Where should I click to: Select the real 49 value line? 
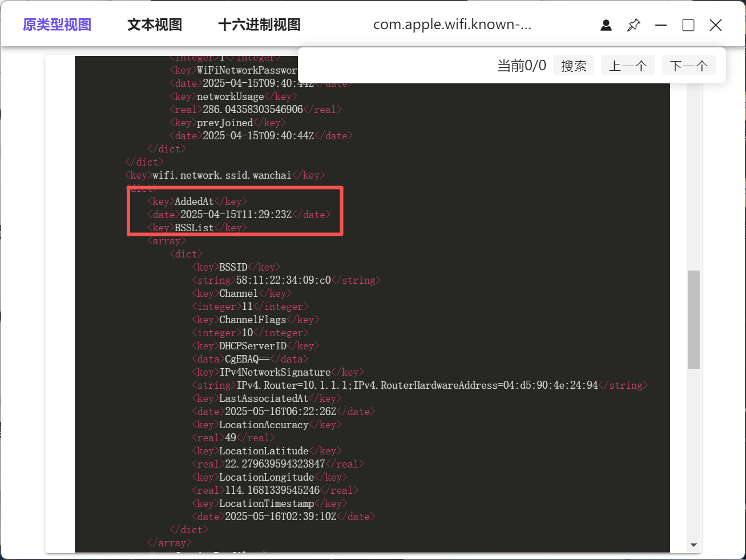(x=233, y=438)
